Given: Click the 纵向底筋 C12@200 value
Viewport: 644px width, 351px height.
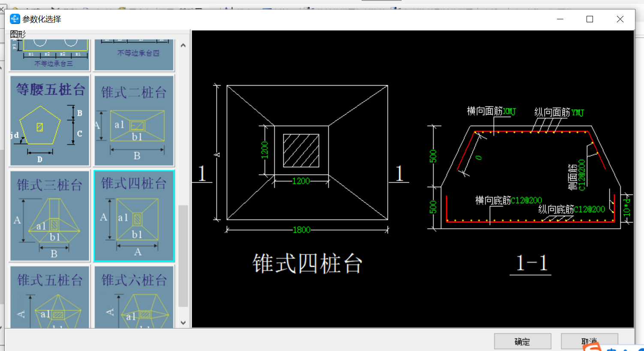Looking at the screenshot, I should tap(590, 209).
